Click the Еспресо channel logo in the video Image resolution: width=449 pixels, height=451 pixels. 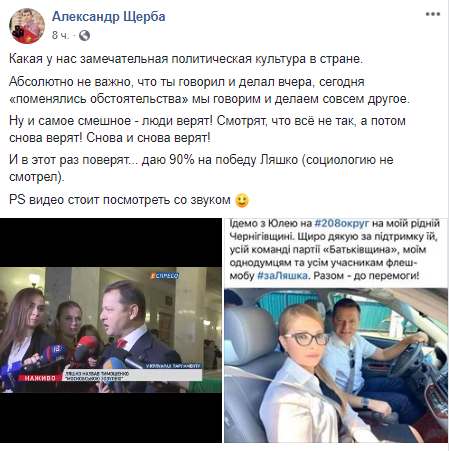point(164,276)
